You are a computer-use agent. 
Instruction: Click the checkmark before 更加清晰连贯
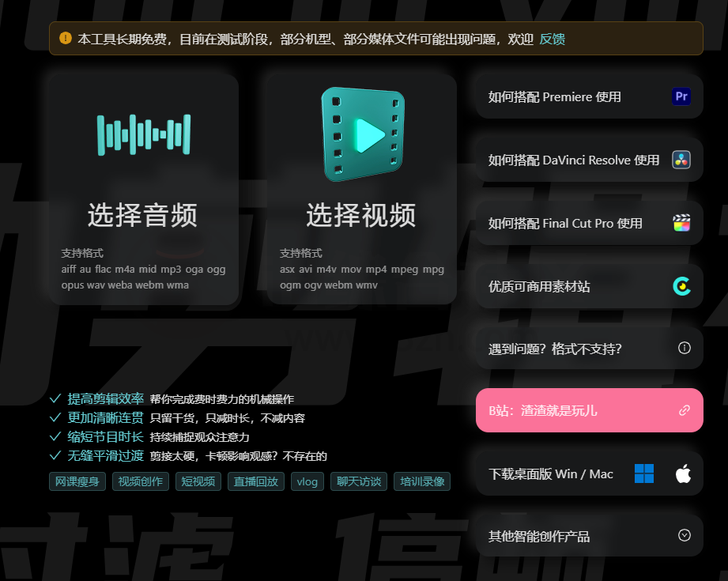pos(55,417)
